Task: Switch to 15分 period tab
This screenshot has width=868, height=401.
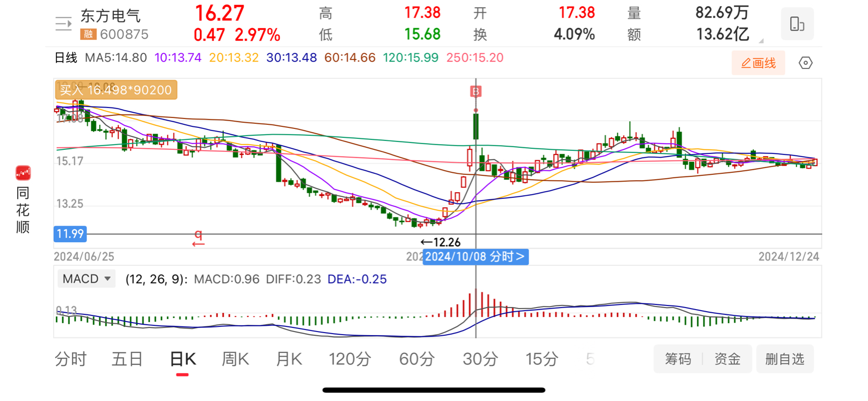Action: pyautogui.click(x=542, y=359)
